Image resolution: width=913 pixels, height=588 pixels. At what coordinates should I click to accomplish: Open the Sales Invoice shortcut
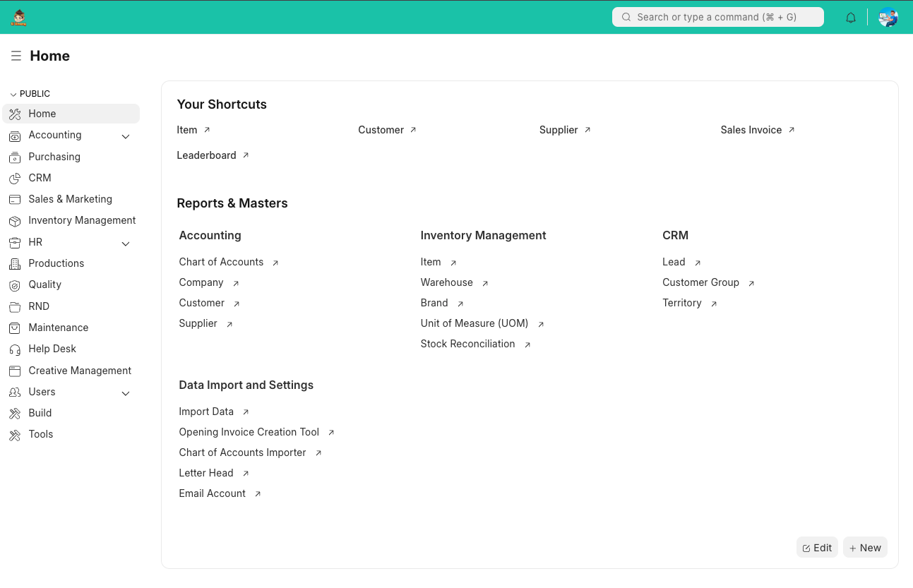[x=751, y=130]
